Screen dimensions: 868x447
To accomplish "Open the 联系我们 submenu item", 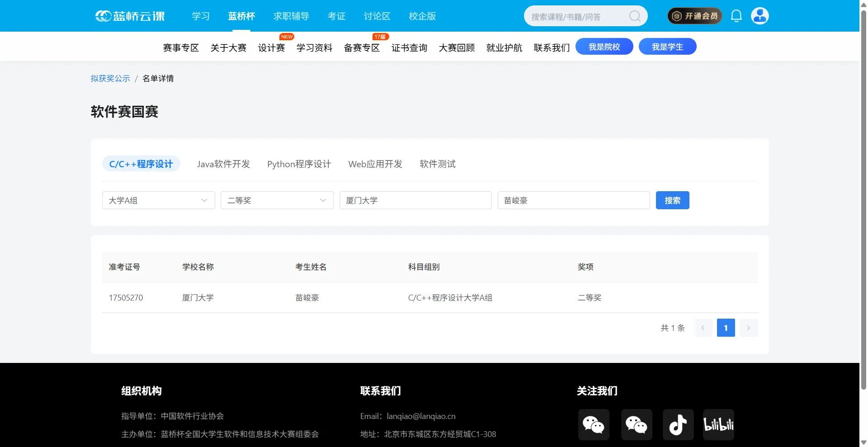I will pos(552,47).
